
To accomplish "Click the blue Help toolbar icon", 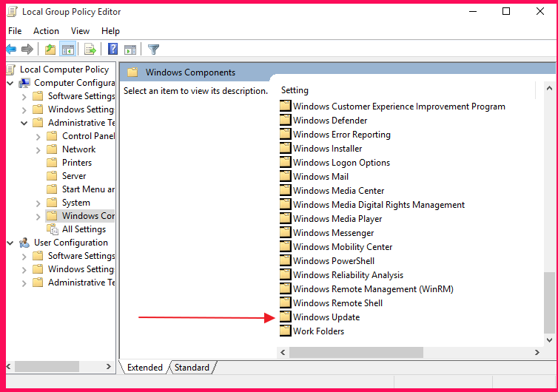I will click(112, 50).
